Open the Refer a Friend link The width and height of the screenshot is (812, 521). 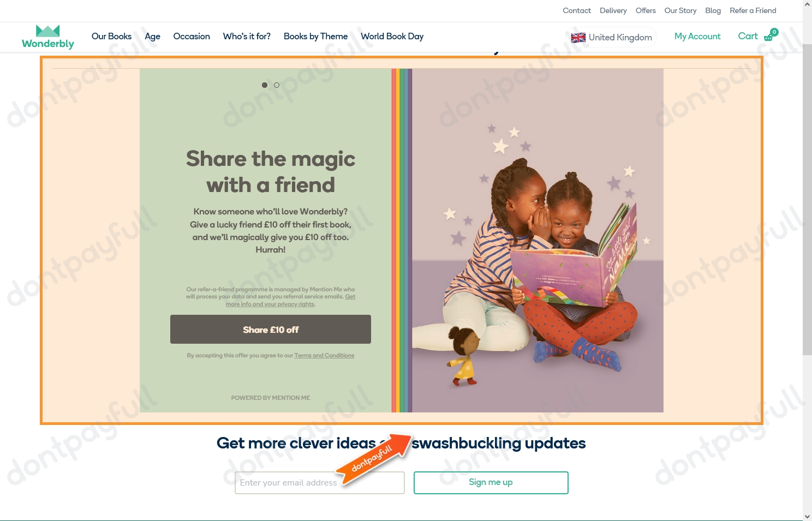tap(753, 10)
